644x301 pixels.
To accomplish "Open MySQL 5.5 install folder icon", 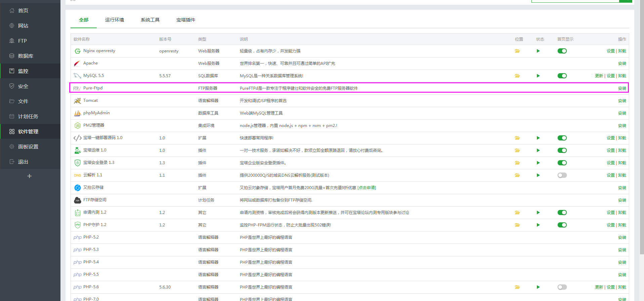I will pos(517,76).
